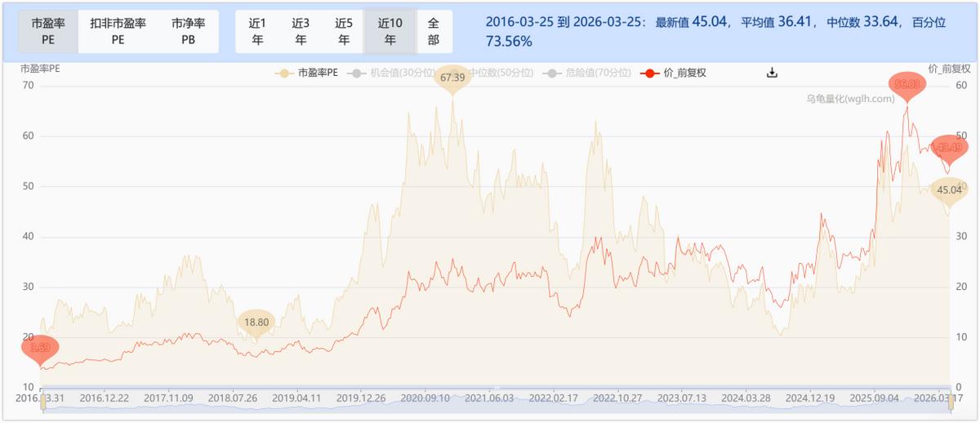Download the chart as an image
The height and width of the screenshot is (423, 980).
pyautogui.click(x=772, y=73)
